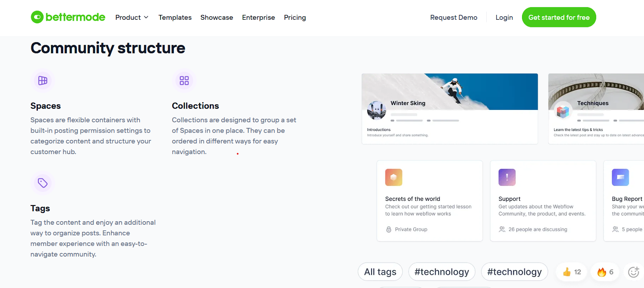
Task: Click the Spaces grid icon
Action: click(x=43, y=80)
